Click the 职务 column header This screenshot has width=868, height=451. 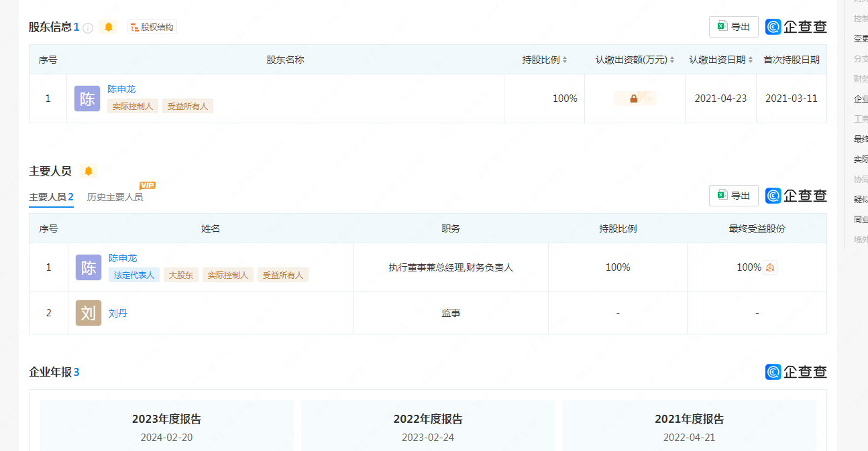(451, 229)
